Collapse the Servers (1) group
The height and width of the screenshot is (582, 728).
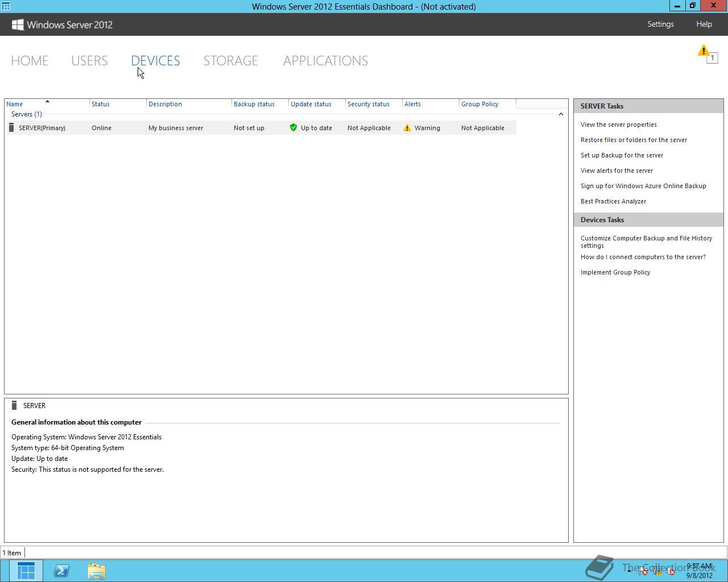coord(561,114)
